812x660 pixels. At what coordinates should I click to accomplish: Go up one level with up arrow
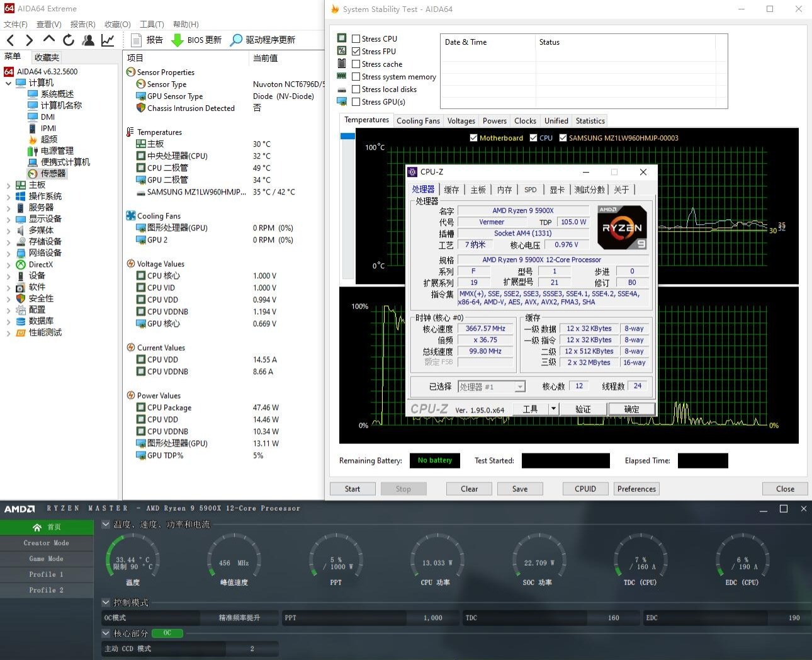point(49,39)
